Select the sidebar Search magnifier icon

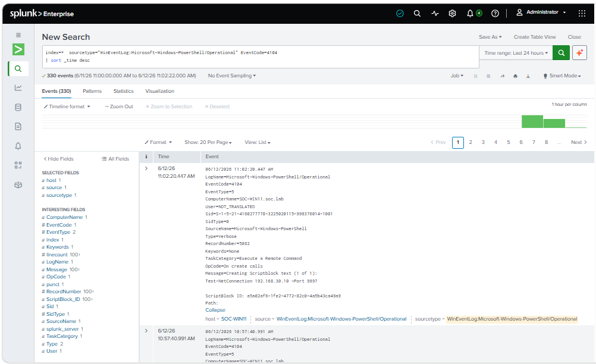click(18, 69)
